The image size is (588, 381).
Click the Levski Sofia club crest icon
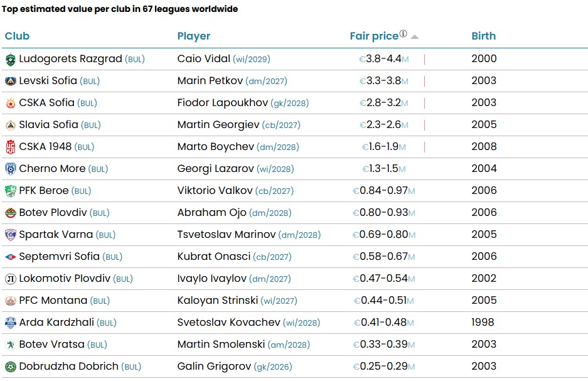pyautogui.click(x=11, y=82)
